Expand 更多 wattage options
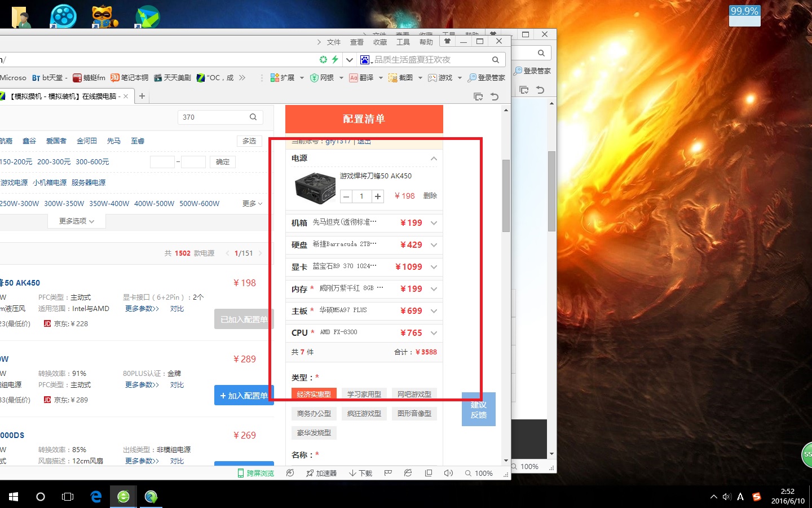812x508 pixels. [253, 204]
